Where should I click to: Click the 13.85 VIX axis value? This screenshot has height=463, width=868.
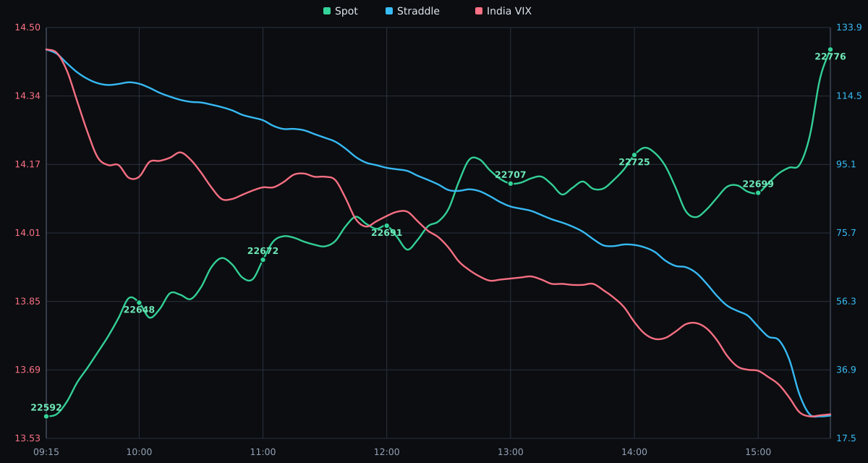coord(27,301)
